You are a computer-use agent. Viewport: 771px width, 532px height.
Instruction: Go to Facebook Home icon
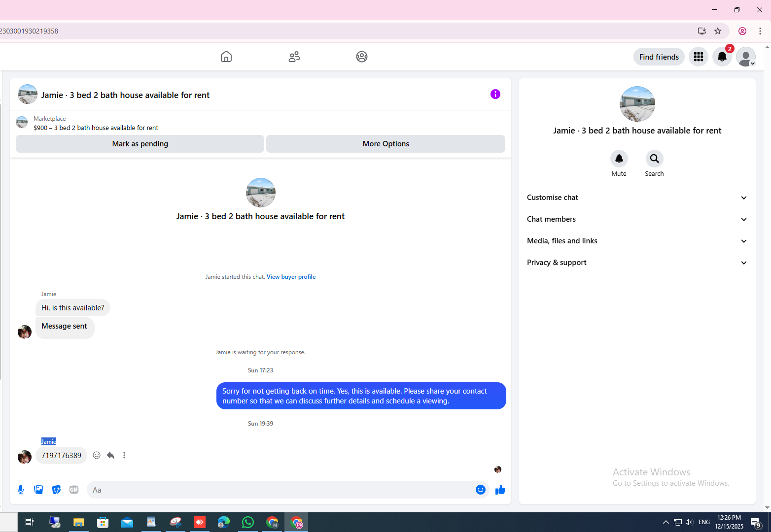pos(226,57)
